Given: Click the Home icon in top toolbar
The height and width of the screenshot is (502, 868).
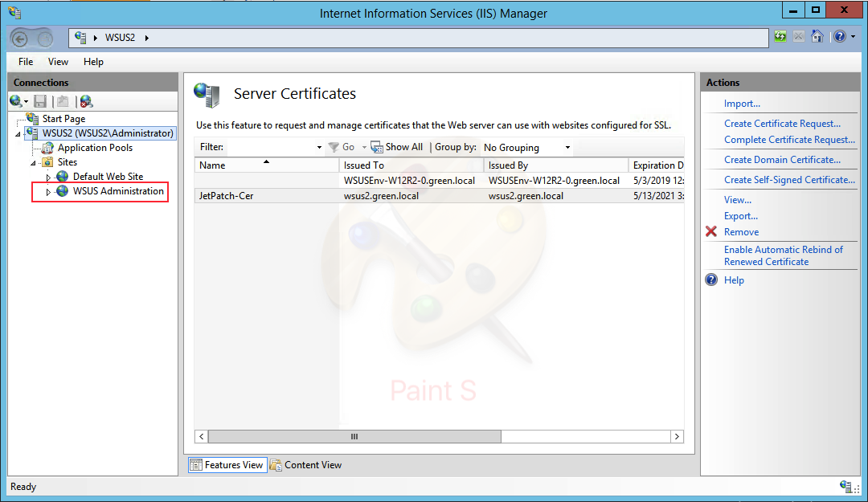Looking at the screenshot, I should tap(817, 36).
